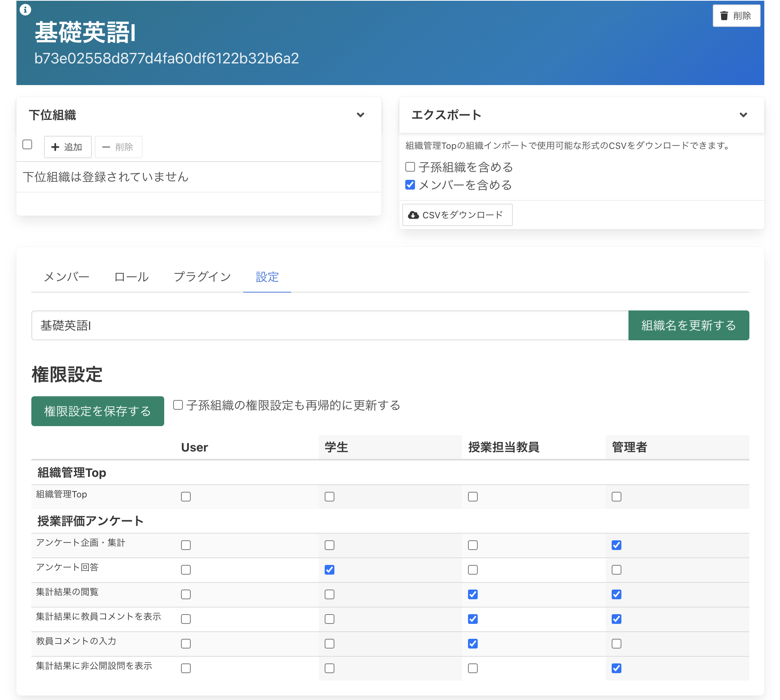Select the 設定 tab
This screenshot has height=700, width=780.
pos(267,277)
